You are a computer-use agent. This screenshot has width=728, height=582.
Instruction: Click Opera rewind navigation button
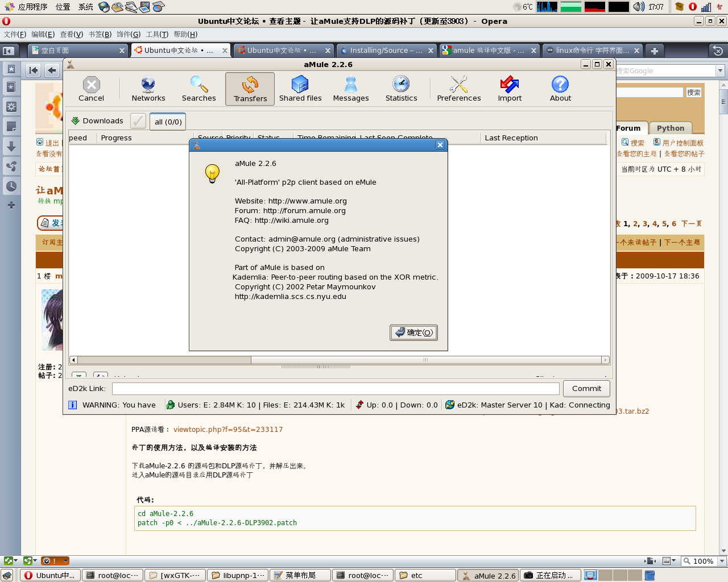(x=34, y=70)
